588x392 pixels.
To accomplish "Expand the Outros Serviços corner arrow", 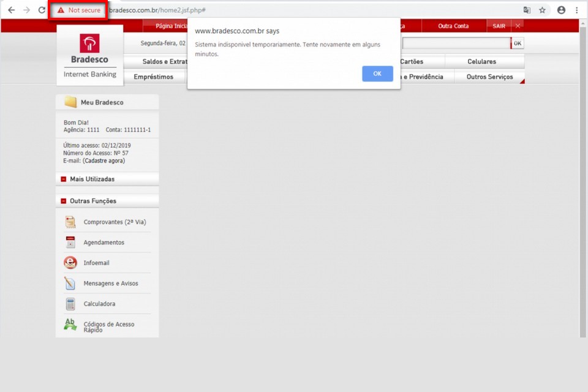I will click(x=522, y=81).
